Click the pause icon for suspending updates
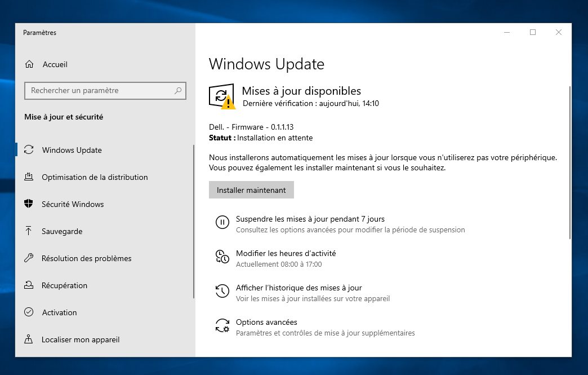The width and height of the screenshot is (588, 375). click(222, 222)
